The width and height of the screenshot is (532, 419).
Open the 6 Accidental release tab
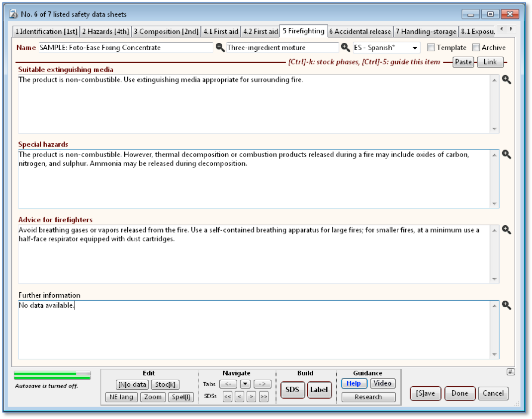(360, 31)
